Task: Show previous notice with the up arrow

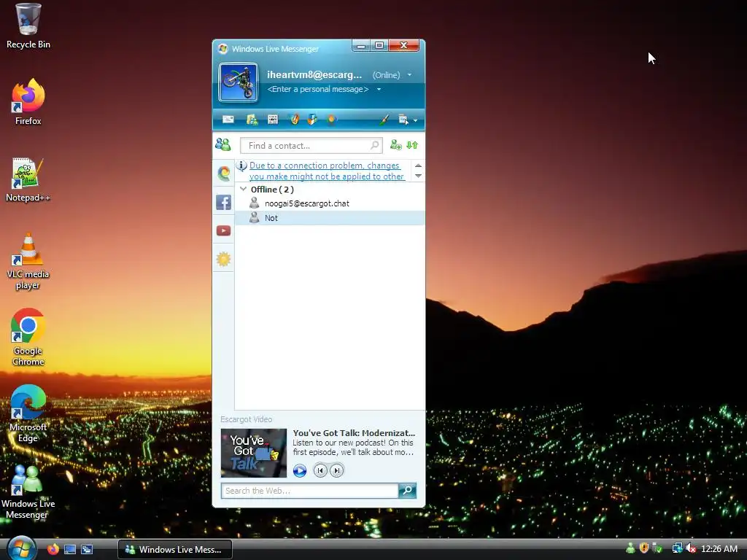Action: 418,166
